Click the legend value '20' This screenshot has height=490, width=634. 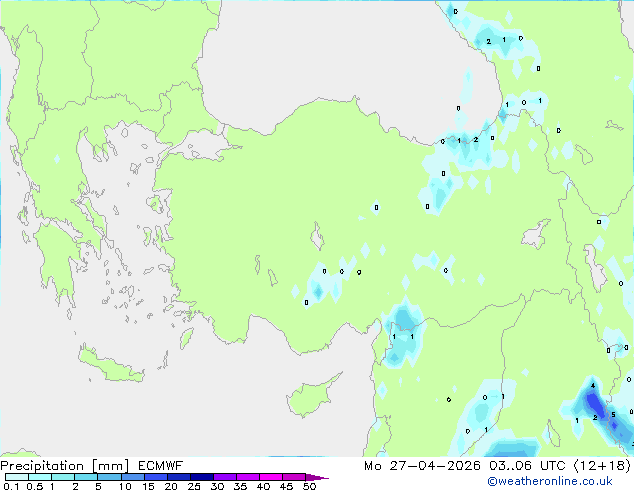[171, 486]
